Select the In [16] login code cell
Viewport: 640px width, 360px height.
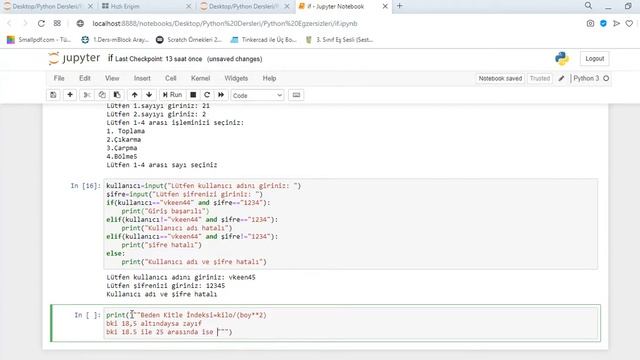[351, 224]
